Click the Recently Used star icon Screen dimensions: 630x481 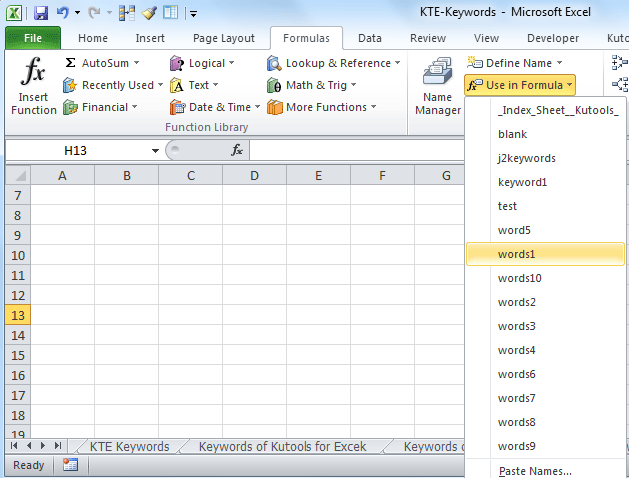70,85
